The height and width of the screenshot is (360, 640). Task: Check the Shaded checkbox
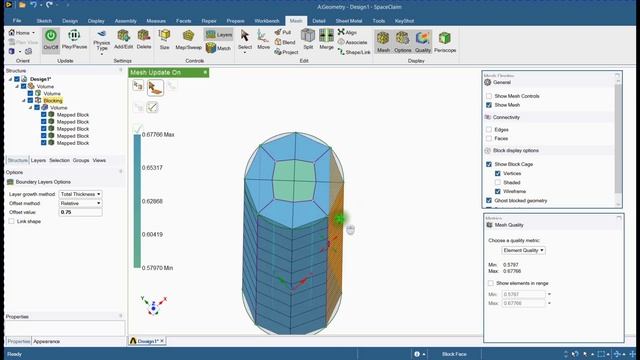point(498,182)
